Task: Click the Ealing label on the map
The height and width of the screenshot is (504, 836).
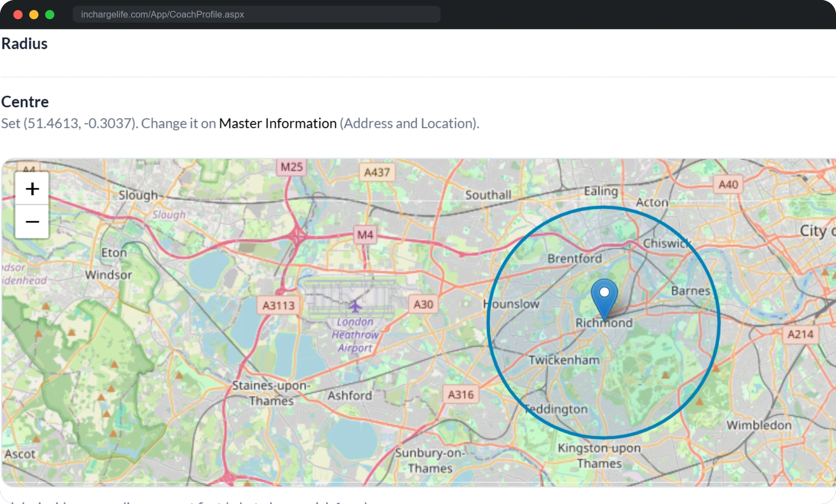Action: [601, 191]
